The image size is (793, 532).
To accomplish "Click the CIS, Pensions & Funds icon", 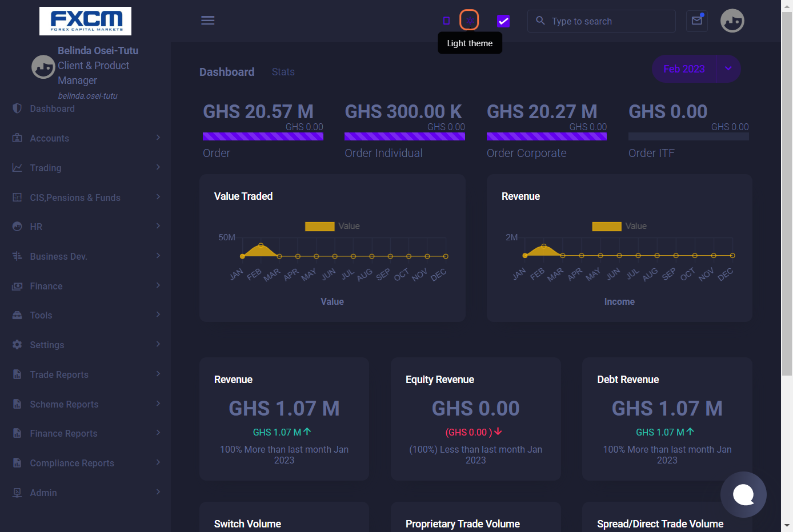I will coord(17,198).
